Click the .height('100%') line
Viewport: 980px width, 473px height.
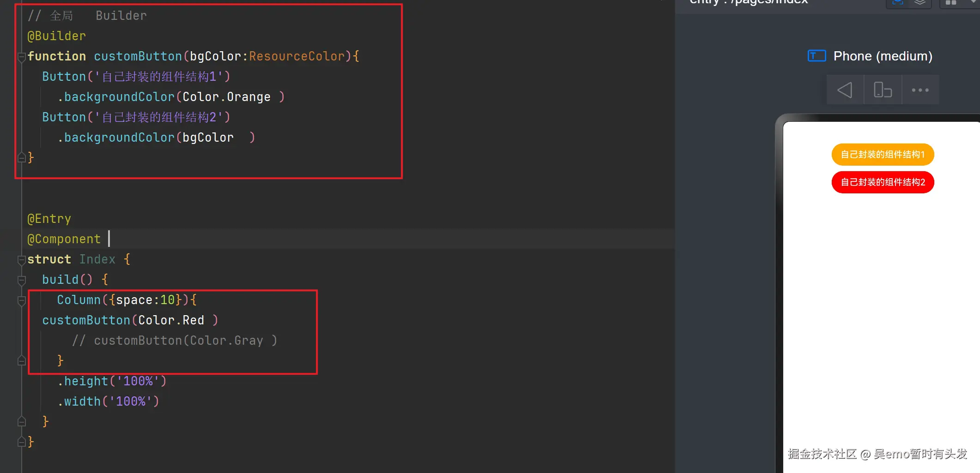click(x=112, y=381)
